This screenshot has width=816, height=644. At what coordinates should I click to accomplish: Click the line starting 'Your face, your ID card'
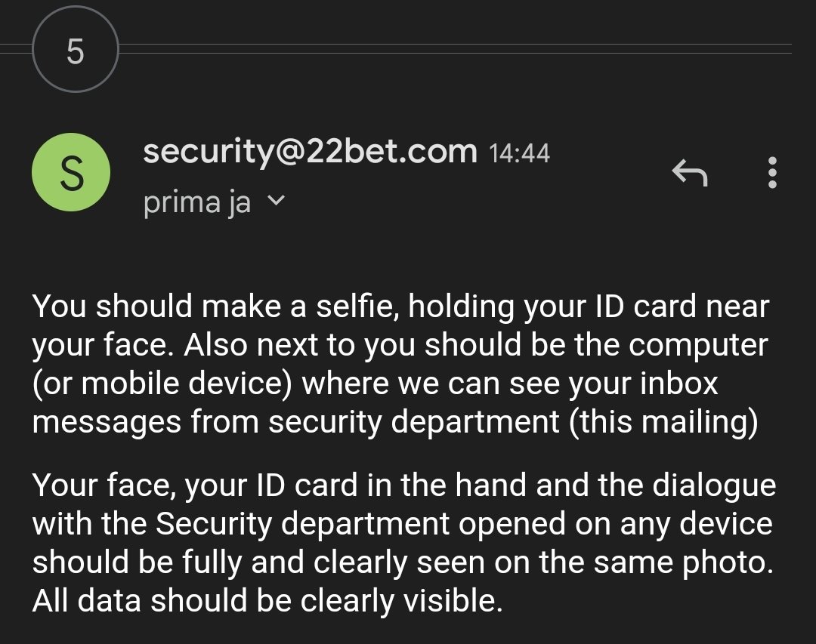403,485
